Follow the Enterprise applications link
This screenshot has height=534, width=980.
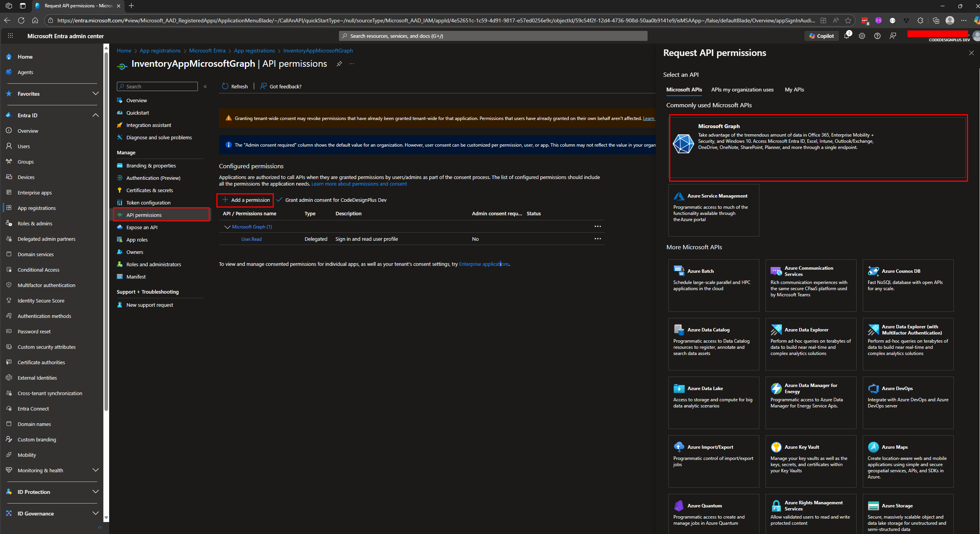tap(484, 264)
